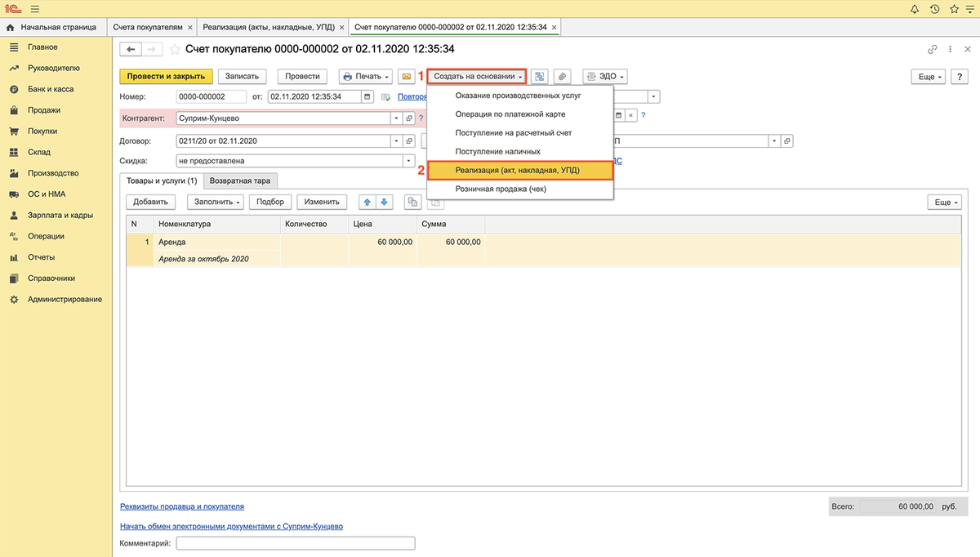
Task: Open Покупки section in sidebar
Action: (x=42, y=131)
